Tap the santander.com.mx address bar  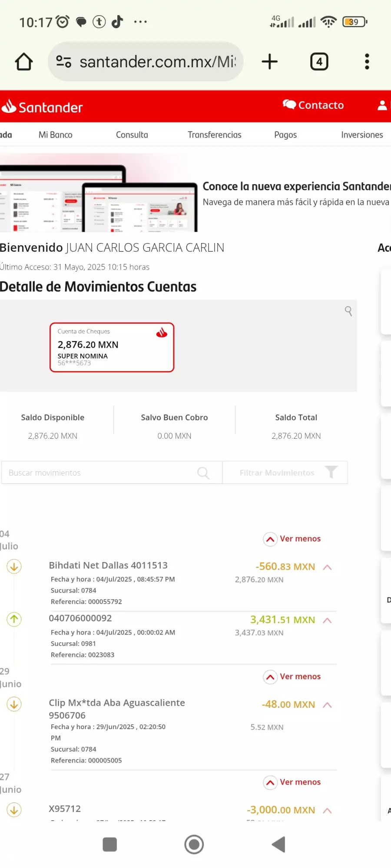[x=146, y=62]
